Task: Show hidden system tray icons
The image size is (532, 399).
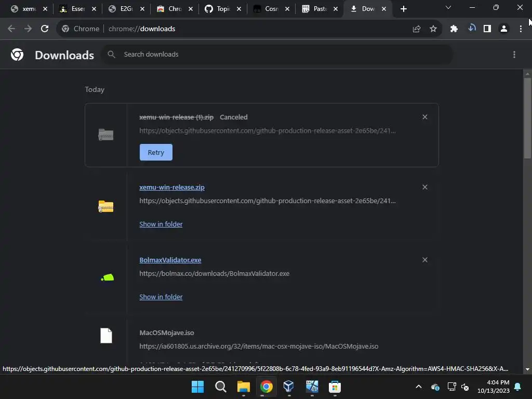Action: point(419,387)
